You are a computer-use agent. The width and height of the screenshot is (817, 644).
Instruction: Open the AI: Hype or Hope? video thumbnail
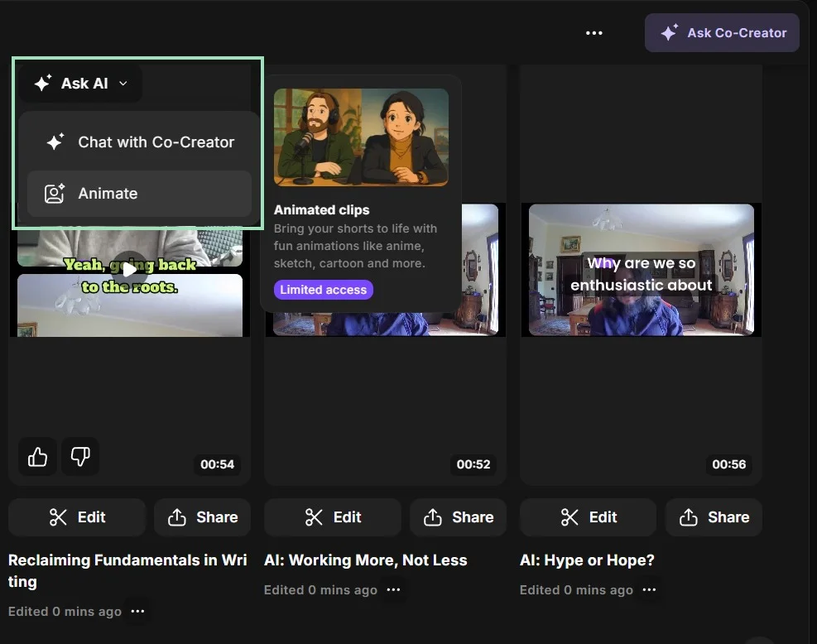click(x=642, y=270)
